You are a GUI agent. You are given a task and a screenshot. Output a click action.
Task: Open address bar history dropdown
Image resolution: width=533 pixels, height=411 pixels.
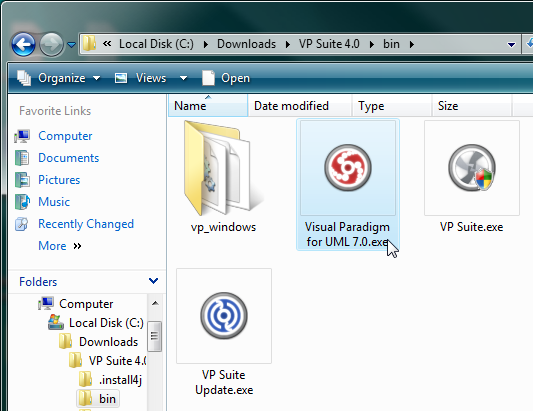[x=511, y=45]
